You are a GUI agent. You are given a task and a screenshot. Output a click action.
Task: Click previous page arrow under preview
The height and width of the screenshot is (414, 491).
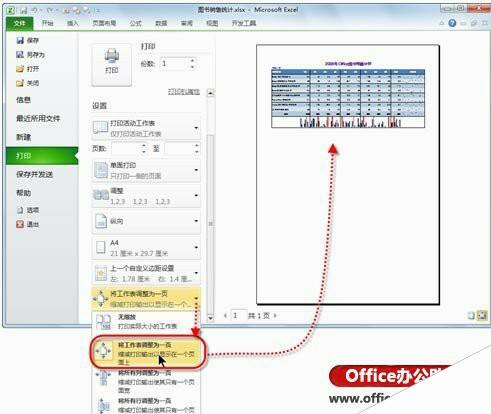tap(225, 315)
